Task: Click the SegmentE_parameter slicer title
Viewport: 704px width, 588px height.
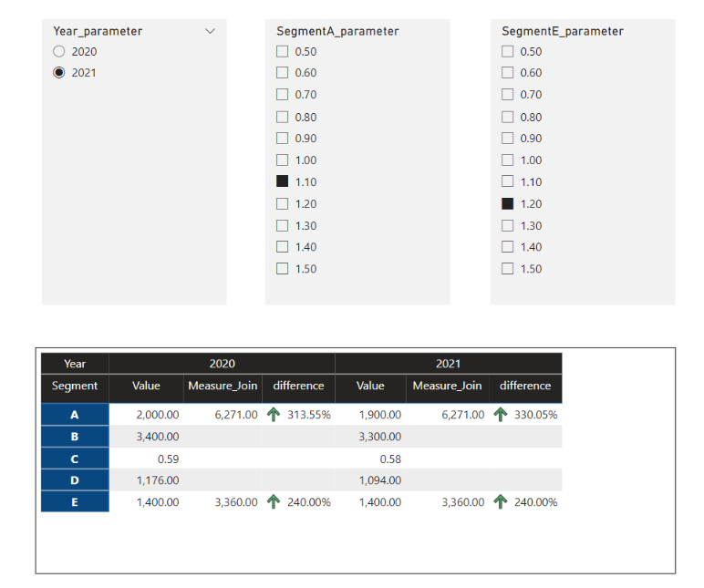Action: tap(563, 31)
